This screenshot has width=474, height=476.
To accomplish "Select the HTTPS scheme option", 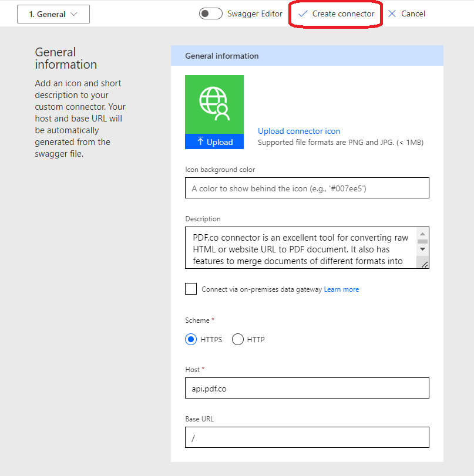I will click(x=191, y=339).
